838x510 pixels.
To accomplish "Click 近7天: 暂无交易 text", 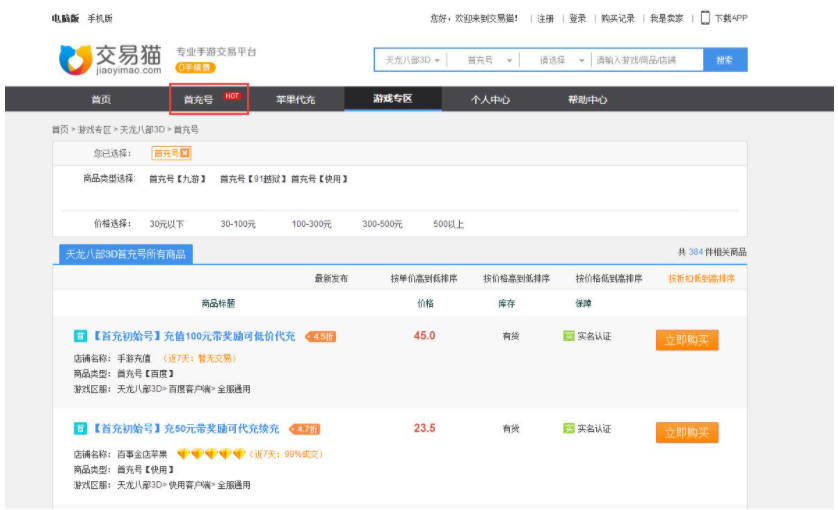I will pos(200,358).
